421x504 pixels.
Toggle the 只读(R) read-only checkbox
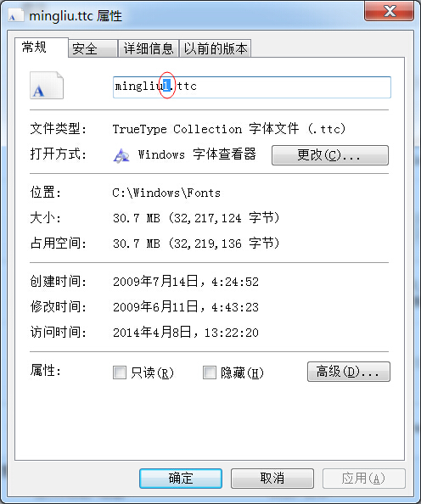point(120,372)
